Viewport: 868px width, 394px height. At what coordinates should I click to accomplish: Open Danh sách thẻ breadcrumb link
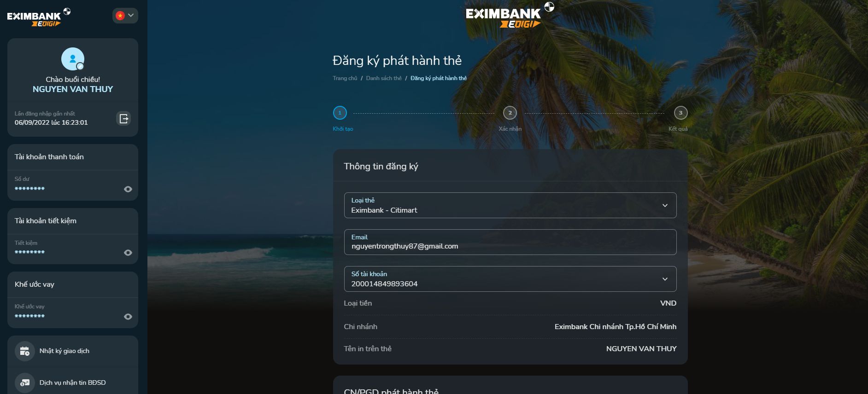point(384,78)
